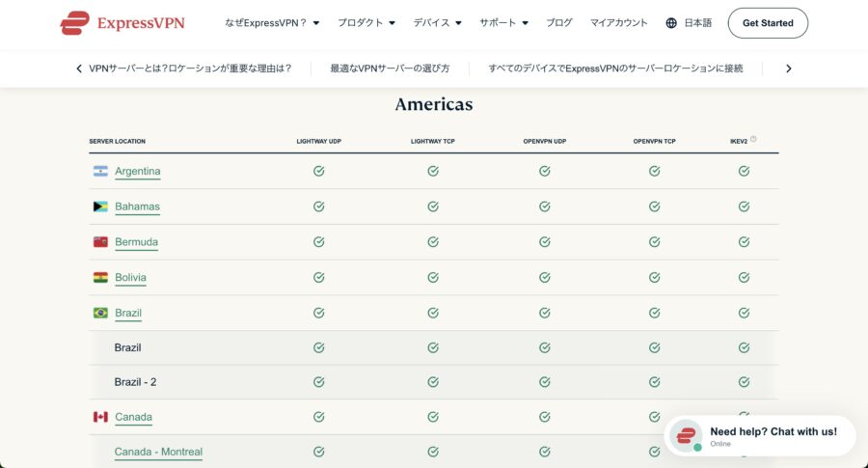Click Bahamas' OpenVPN TCP checkmark
The height and width of the screenshot is (468, 868).
click(654, 206)
